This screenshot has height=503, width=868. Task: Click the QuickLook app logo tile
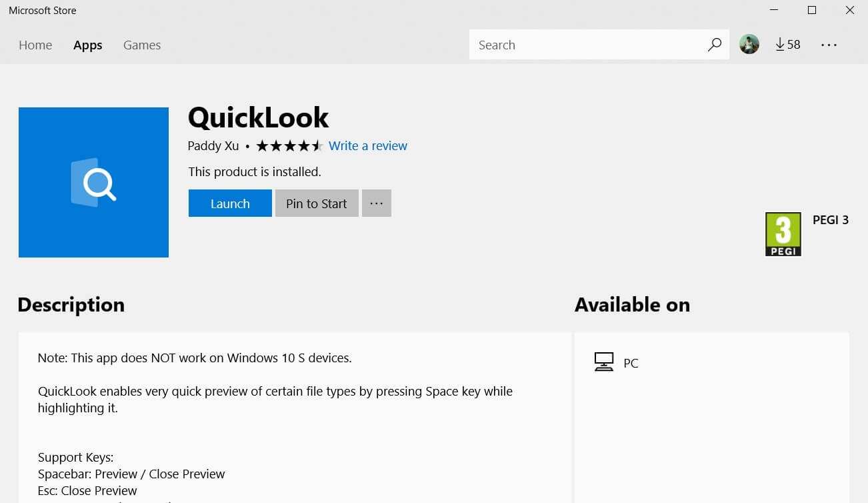point(93,182)
